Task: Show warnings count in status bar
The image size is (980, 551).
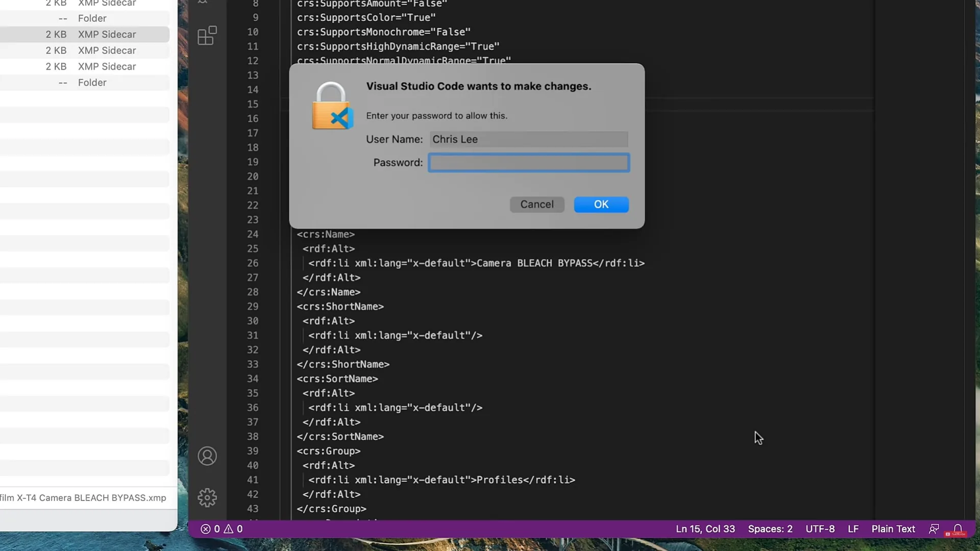Action: click(x=233, y=529)
